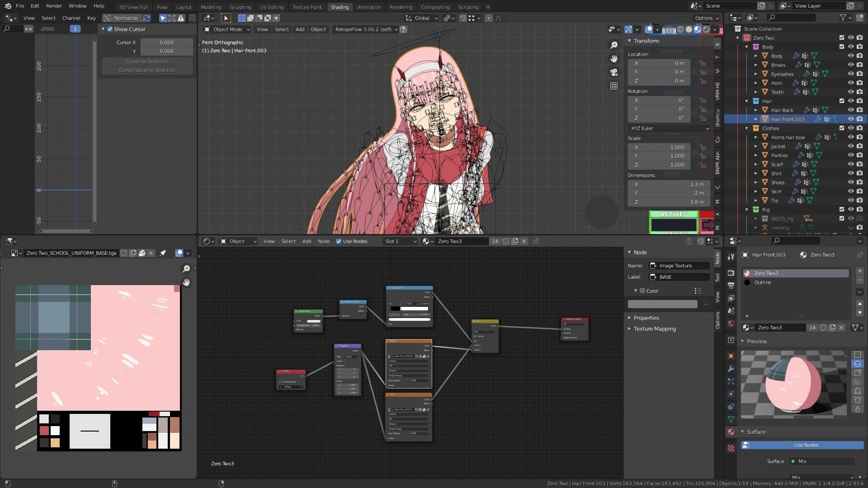Expand the Texture Mapping panel
Viewport: 868px width, 488px height.
[654, 329]
